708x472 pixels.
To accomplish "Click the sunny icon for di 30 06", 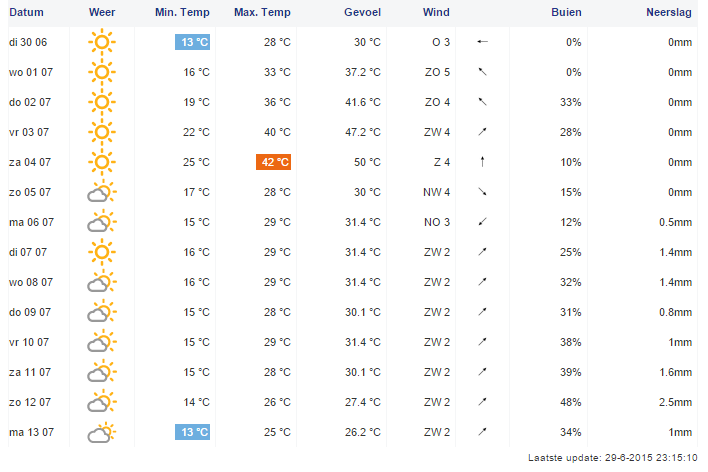I will point(101,42).
